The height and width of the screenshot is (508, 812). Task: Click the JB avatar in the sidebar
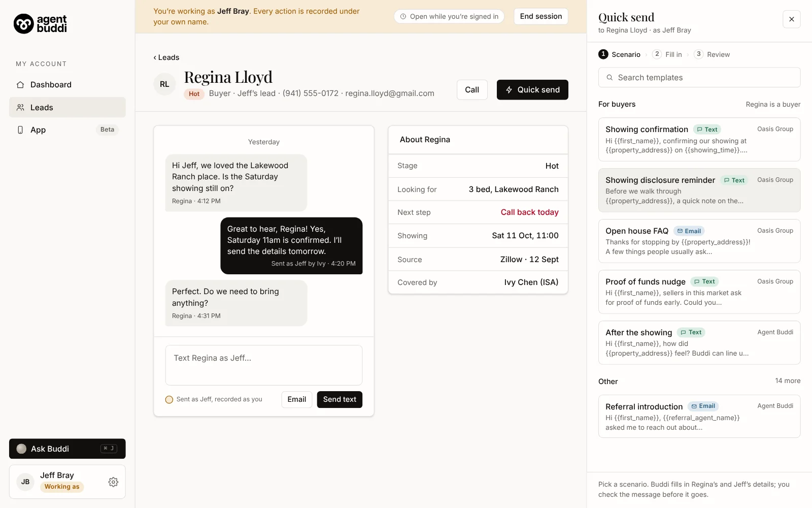pos(25,482)
